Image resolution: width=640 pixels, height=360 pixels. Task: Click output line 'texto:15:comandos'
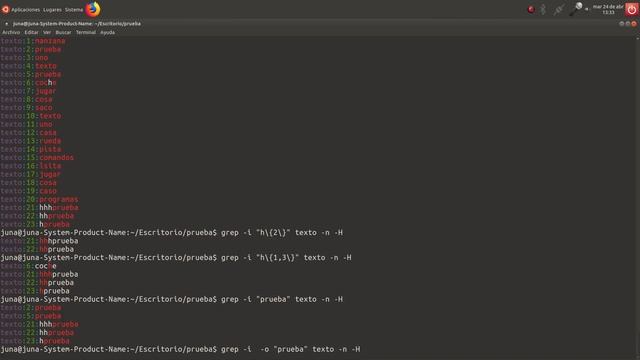tap(37, 158)
